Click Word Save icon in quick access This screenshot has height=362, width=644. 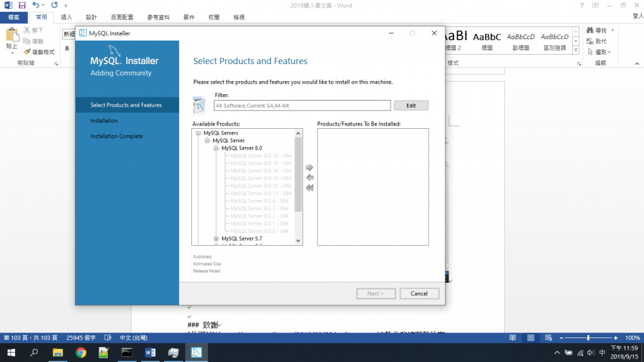coord(22,5)
